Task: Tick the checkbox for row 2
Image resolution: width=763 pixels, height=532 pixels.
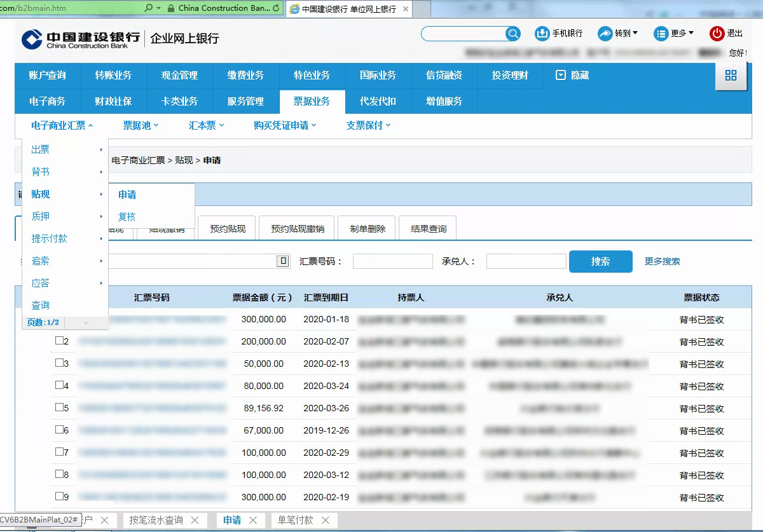Action: coord(59,341)
